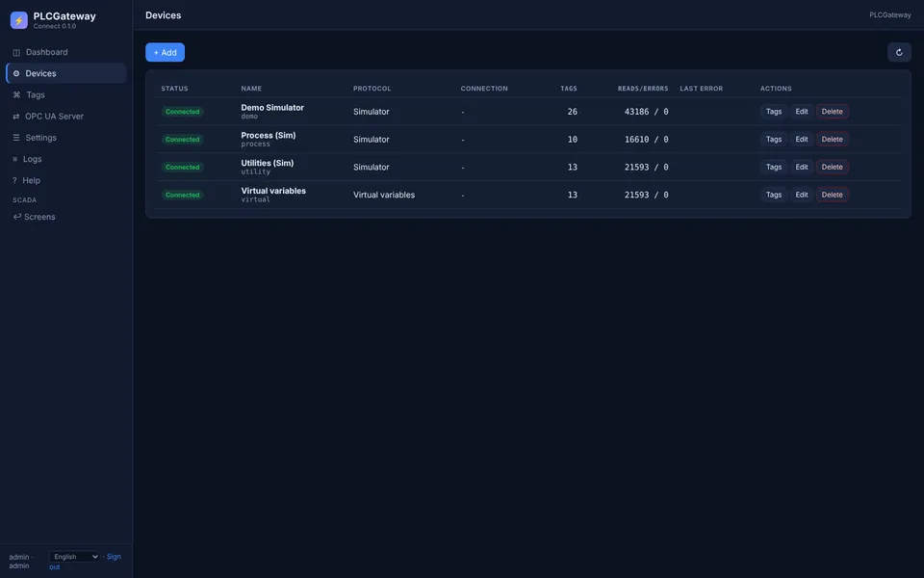Navigate to Settings
The width and height of the screenshot is (924, 578).
tap(66, 138)
